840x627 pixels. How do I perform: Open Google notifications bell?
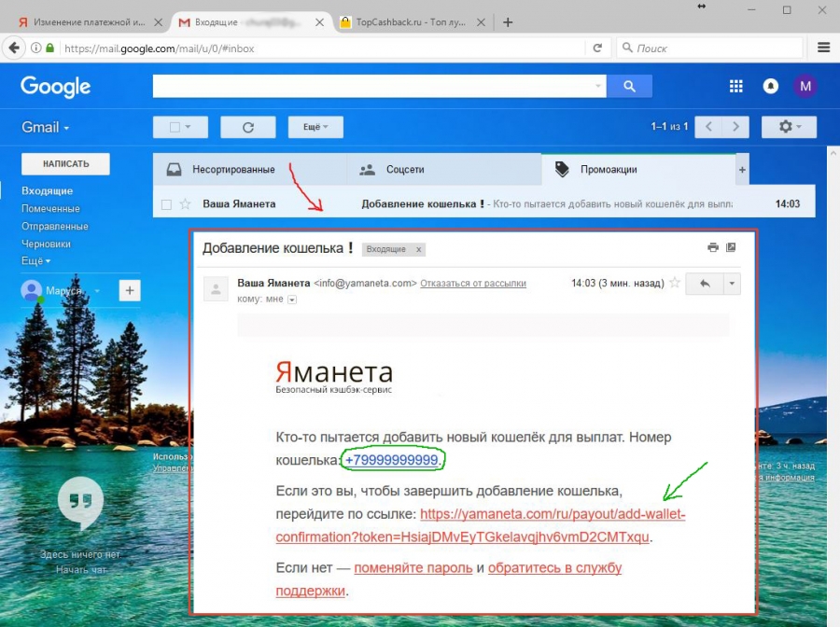(x=770, y=86)
